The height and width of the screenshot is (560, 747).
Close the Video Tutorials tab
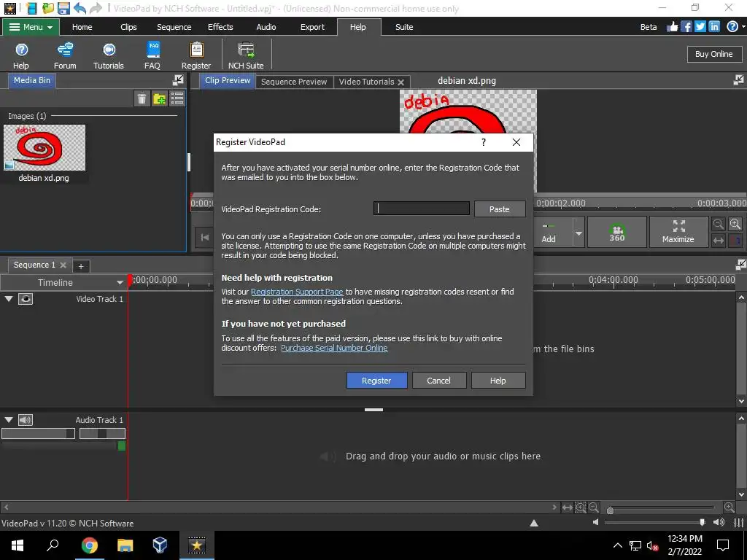[401, 82]
